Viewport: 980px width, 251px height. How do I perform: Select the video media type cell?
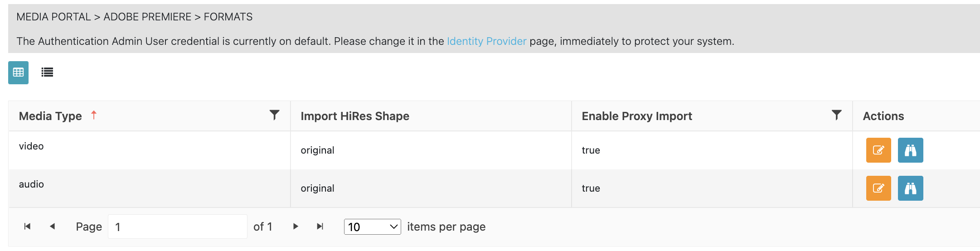point(31,146)
